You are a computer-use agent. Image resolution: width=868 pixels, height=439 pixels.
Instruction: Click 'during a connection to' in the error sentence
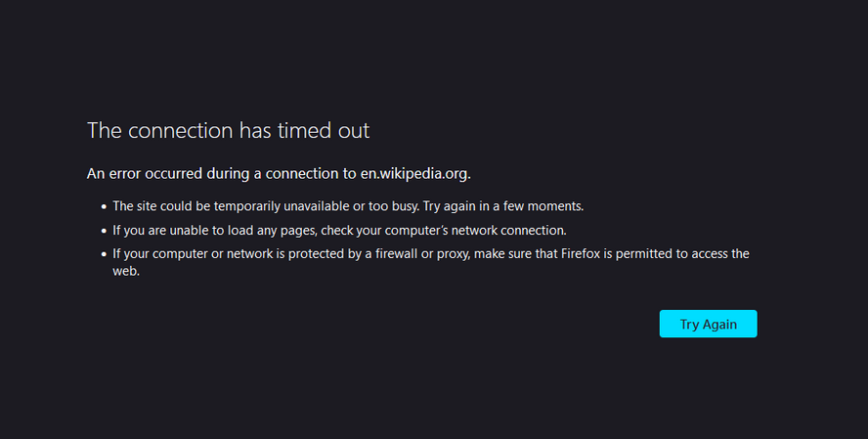point(282,174)
